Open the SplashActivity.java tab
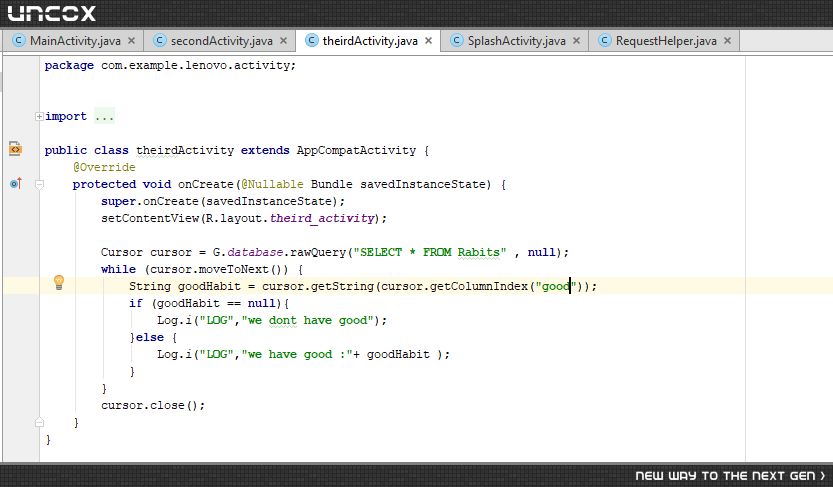833x487 pixels. click(x=516, y=41)
